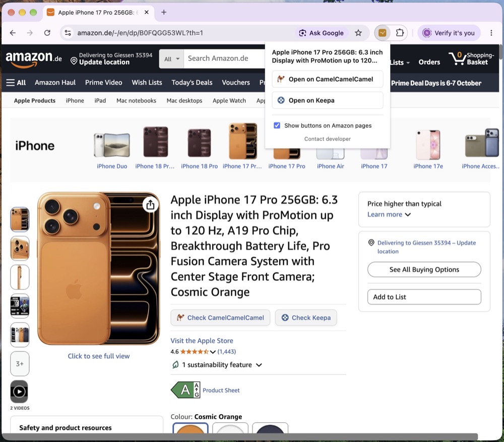The height and width of the screenshot is (442, 504).
Task: Open Vouchers in navigation
Action: [x=235, y=83]
